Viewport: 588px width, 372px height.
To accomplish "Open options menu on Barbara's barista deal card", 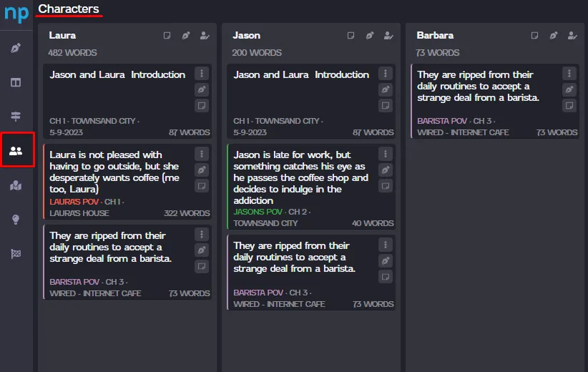I will [569, 74].
